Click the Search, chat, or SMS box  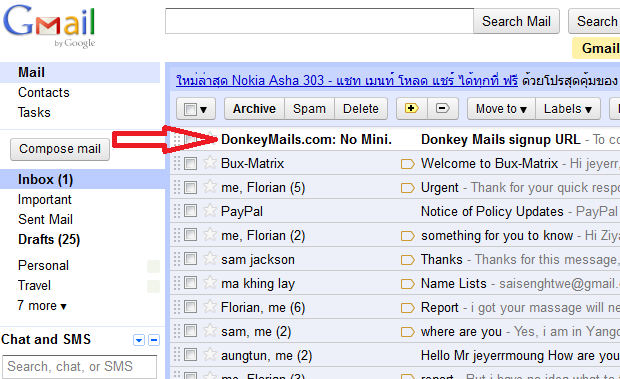tap(79, 367)
